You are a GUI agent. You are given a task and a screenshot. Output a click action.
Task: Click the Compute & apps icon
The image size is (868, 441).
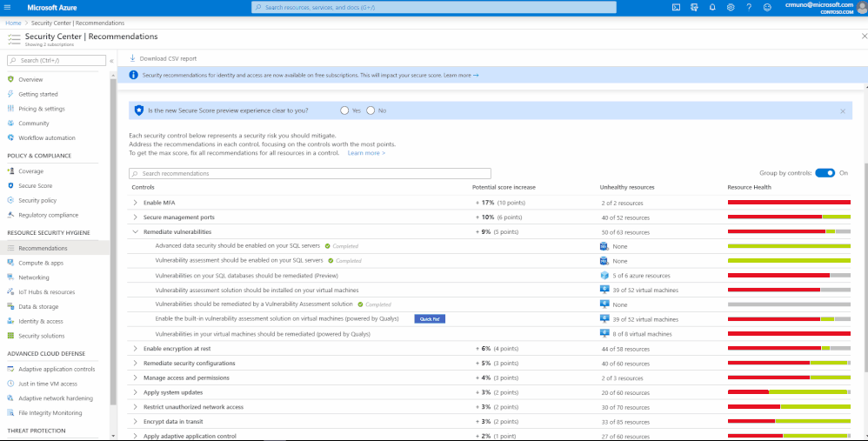tap(10, 263)
